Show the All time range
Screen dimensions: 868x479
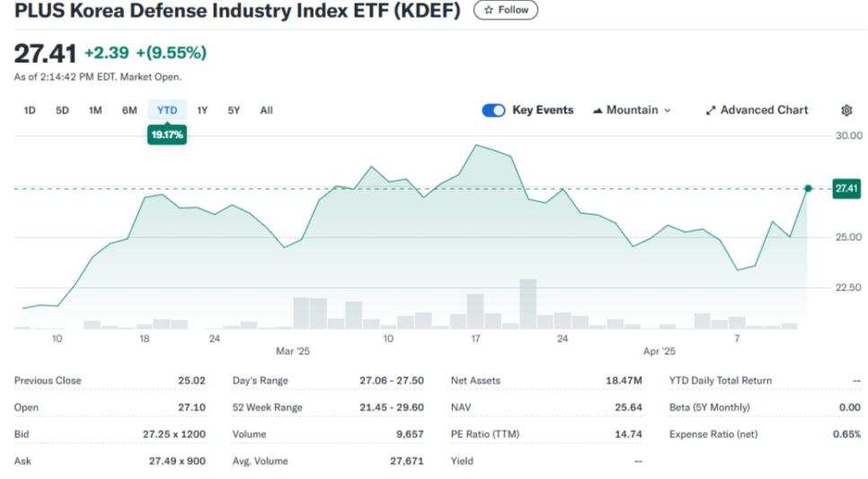pos(266,111)
